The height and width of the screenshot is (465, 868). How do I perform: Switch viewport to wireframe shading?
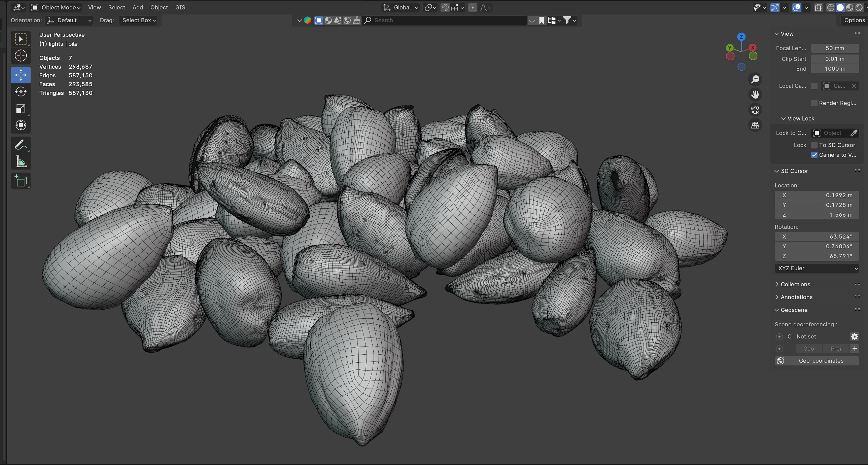coord(831,7)
